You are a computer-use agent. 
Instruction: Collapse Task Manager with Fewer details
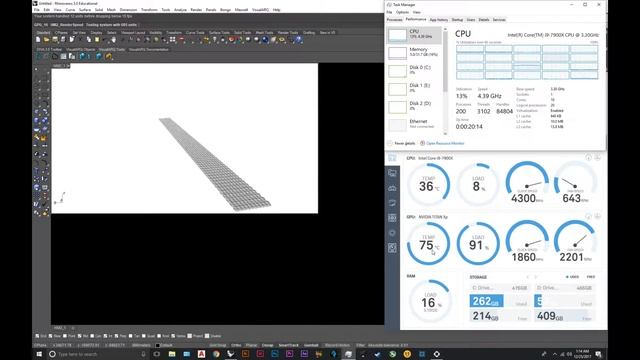coord(402,143)
